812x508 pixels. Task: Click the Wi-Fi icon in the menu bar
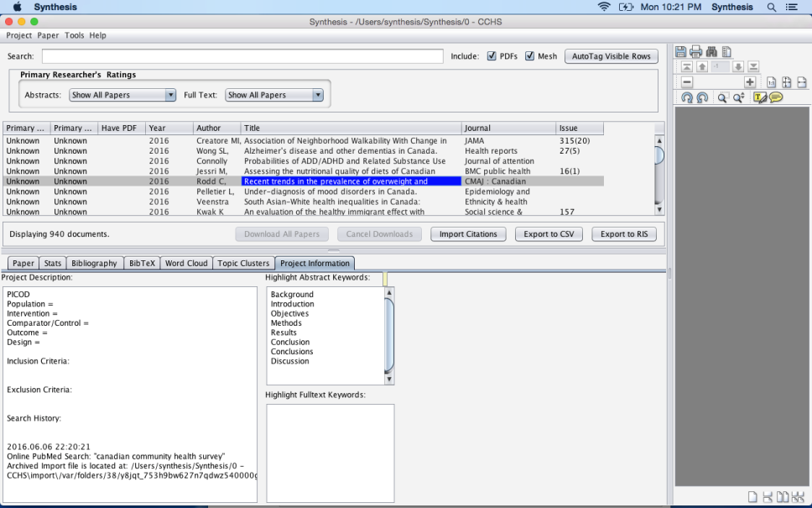(x=604, y=7)
